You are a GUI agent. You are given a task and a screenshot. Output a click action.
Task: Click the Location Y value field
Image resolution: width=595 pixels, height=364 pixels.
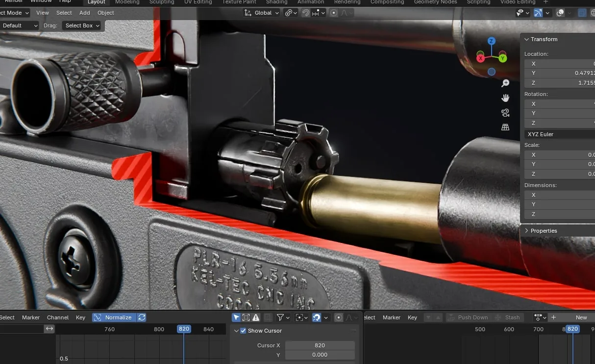point(559,73)
